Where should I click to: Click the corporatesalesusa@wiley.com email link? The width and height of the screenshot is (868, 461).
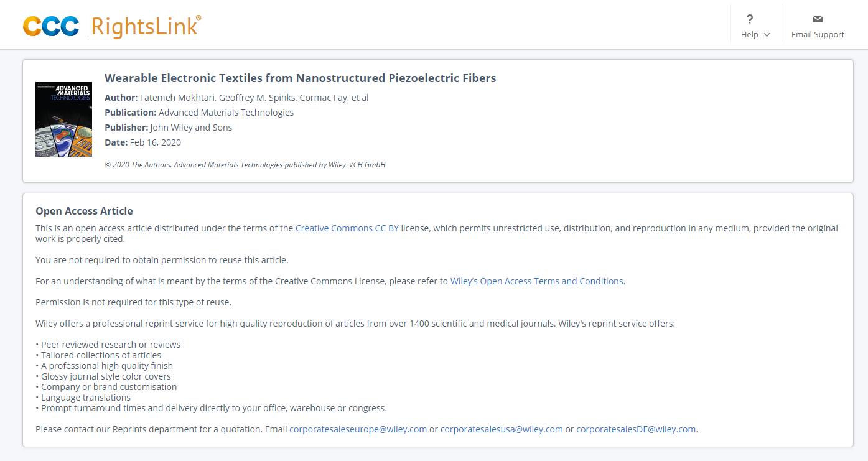pyautogui.click(x=502, y=429)
